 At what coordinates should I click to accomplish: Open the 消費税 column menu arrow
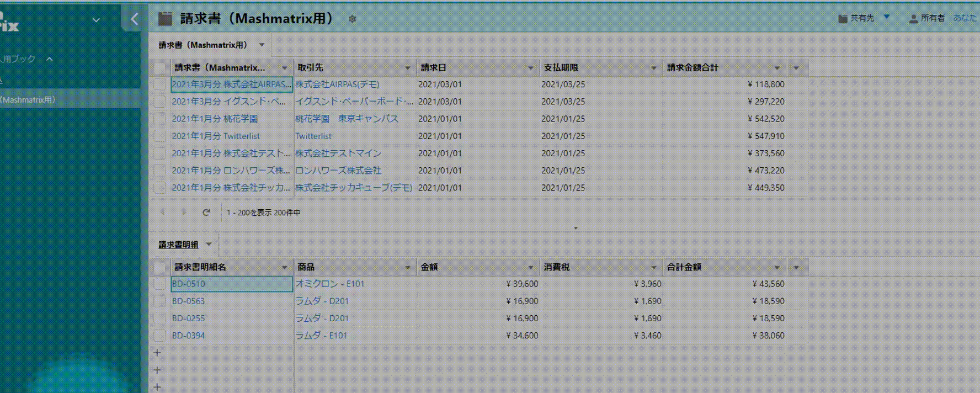(654, 267)
